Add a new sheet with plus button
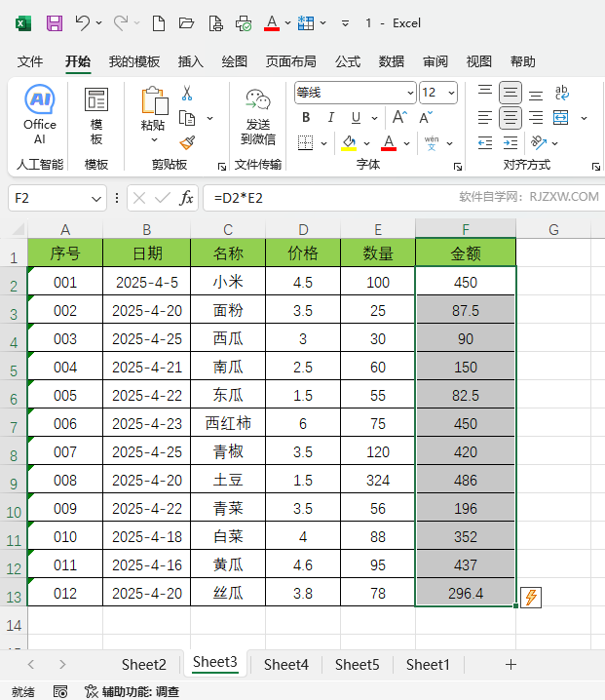The height and width of the screenshot is (700, 605). [x=510, y=665]
